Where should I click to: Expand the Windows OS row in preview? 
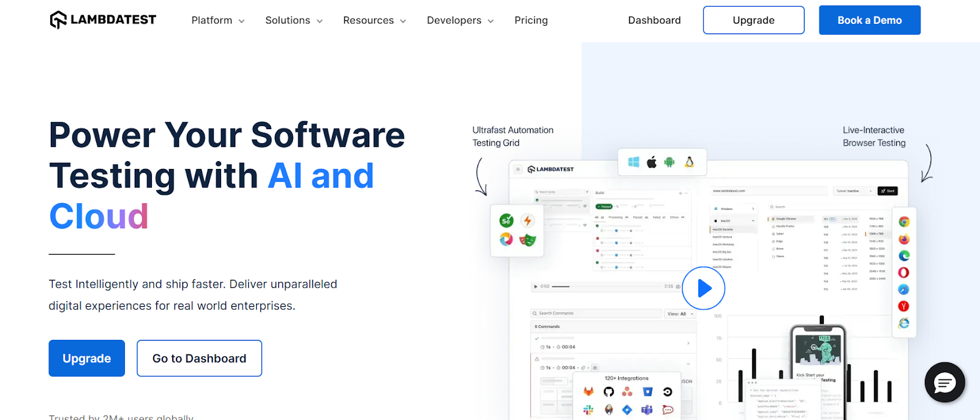[x=734, y=209]
